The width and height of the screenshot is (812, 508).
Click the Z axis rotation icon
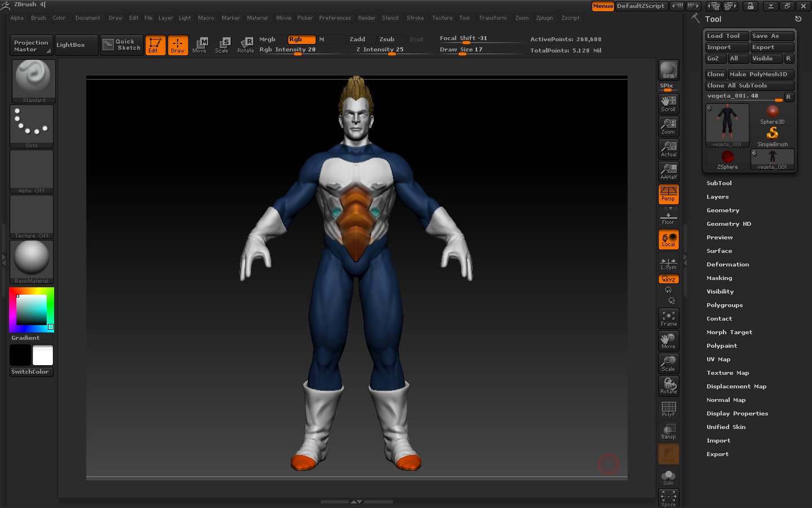pyautogui.click(x=672, y=301)
